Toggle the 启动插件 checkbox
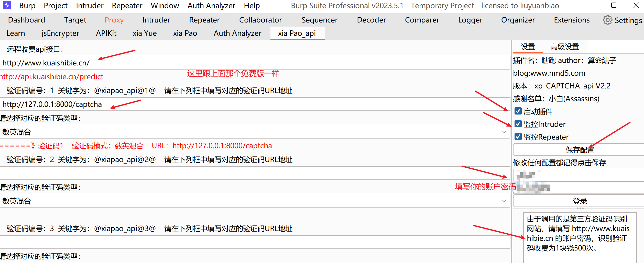 point(518,111)
